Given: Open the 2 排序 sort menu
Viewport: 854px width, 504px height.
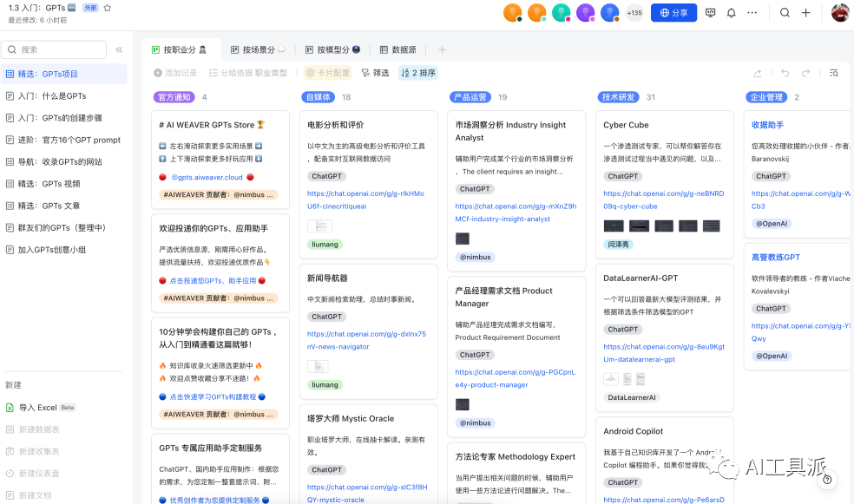Looking at the screenshot, I should (x=417, y=73).
